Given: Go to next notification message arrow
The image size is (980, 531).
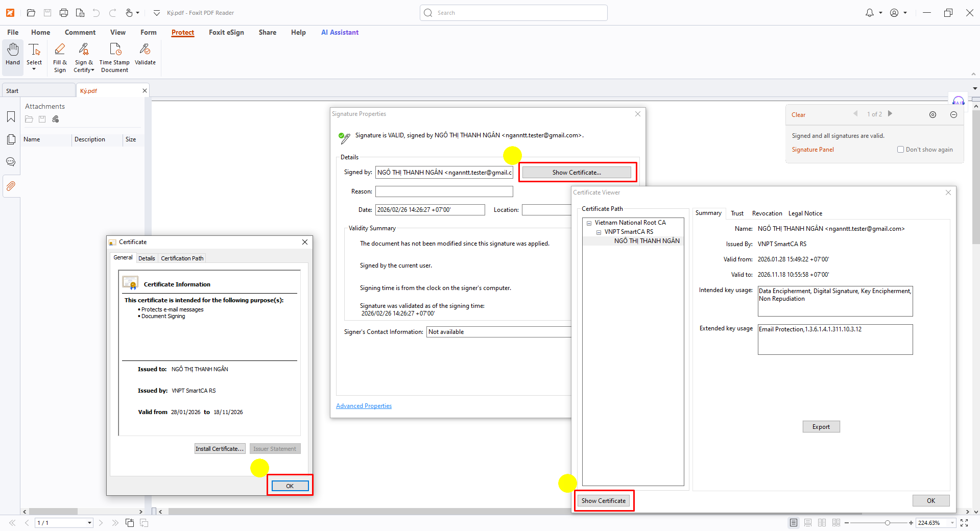Looking at the screenshot, I should 890,114.
